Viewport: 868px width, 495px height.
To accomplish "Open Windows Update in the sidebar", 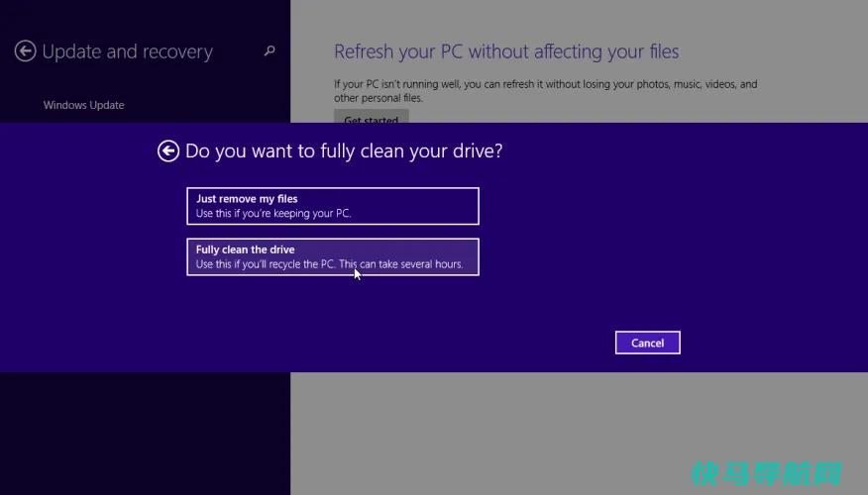I will pos(83,105).
